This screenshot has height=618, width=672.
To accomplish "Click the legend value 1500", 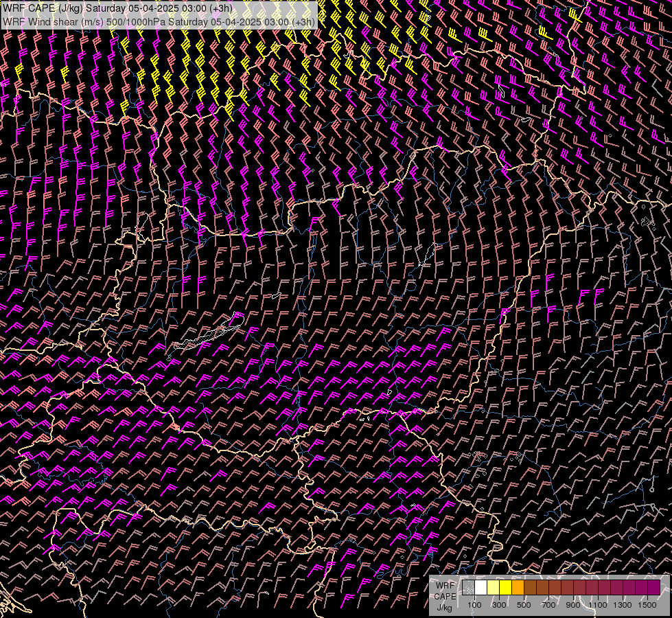I will click(647, 605).
